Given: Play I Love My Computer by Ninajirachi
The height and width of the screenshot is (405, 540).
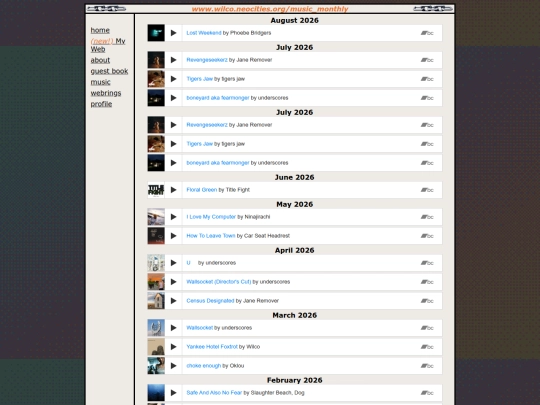Looking at the screenshot, I should click(174, 217).
